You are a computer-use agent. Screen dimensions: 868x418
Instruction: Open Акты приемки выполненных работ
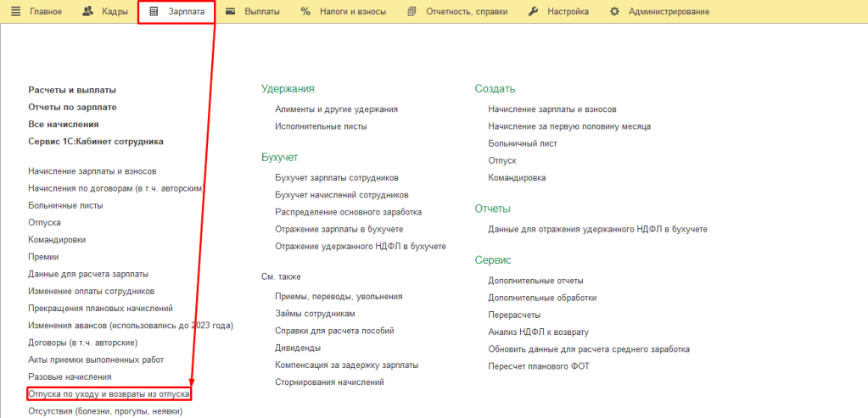[x=97, y=360]
